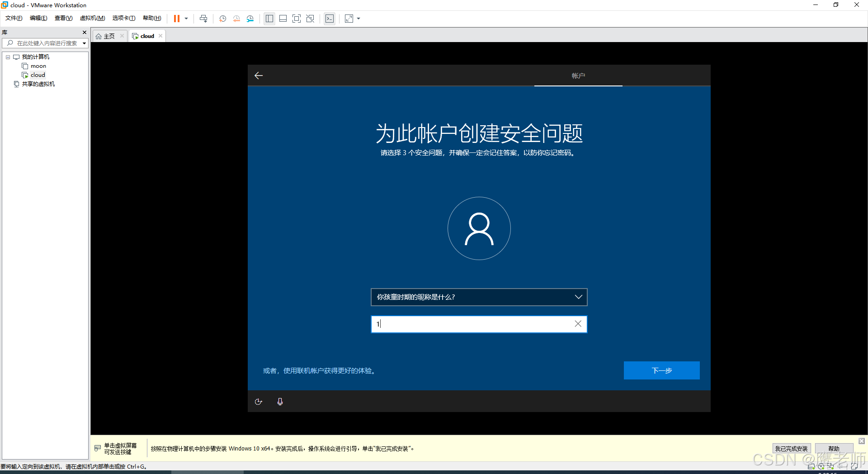Open the 帮助(H) menu
The width and height of the screenshot is (868, 474).
pos(152,18)
